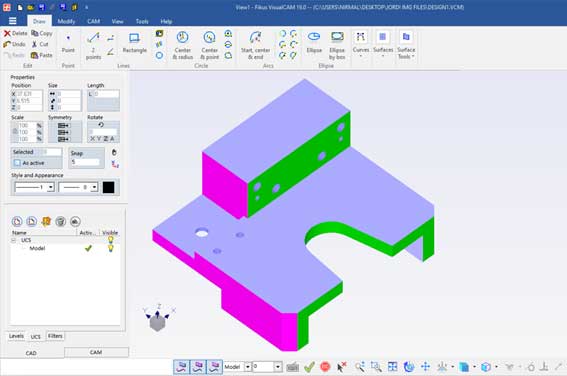Click the deselect cursor icon with red X
Image resolution: width=567 pixels, height=376 pixels.
[341, 367]
